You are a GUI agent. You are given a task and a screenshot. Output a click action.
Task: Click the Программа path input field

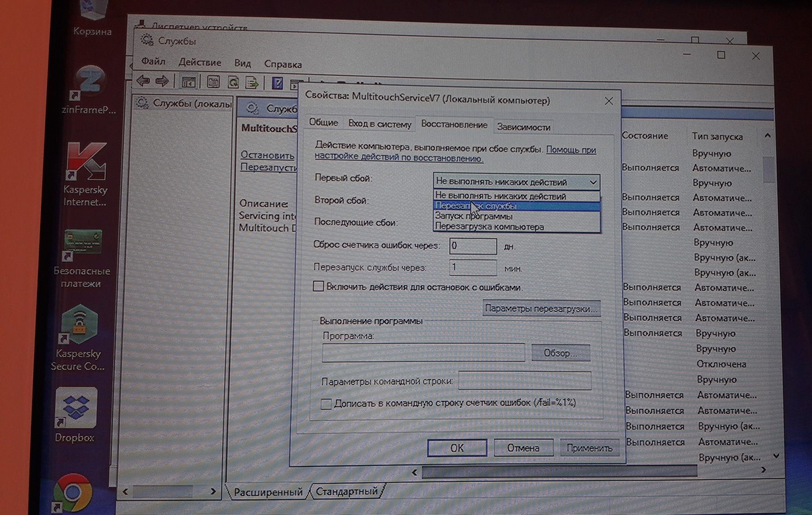click(x=423, y=353)
